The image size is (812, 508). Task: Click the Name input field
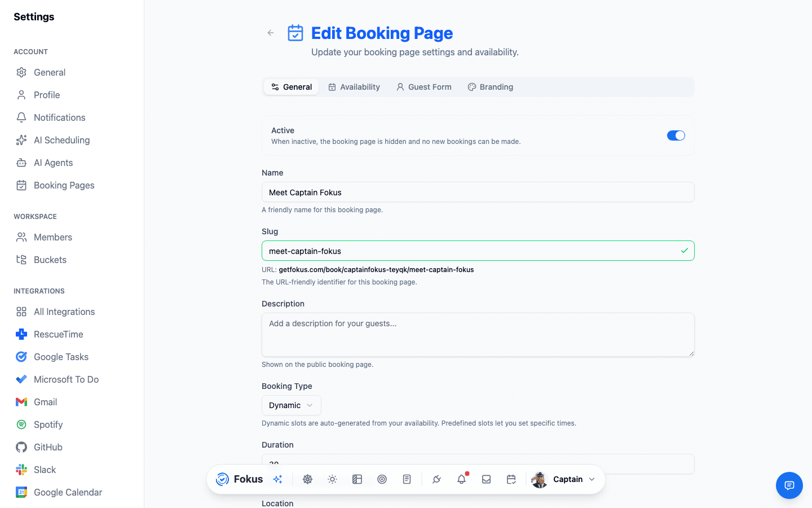pos(478,192)
